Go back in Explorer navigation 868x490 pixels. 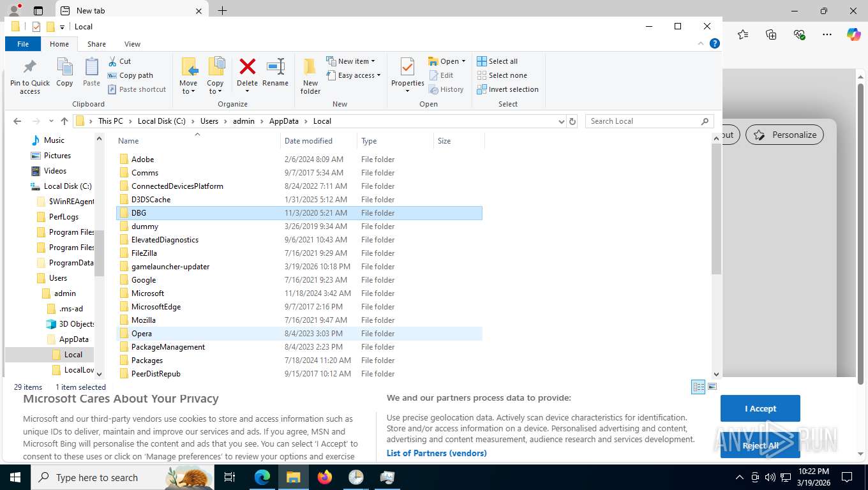click(x=17, y=121)
